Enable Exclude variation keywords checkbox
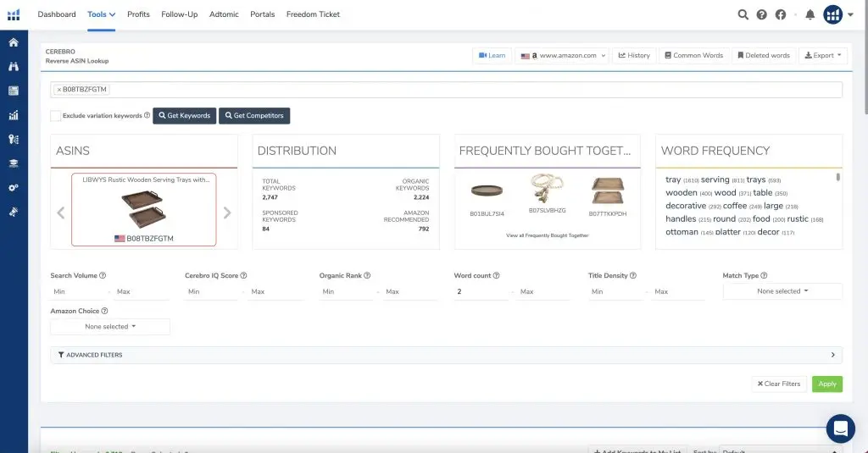The width and height of the screenshot is (868, 453). (55, 115)
